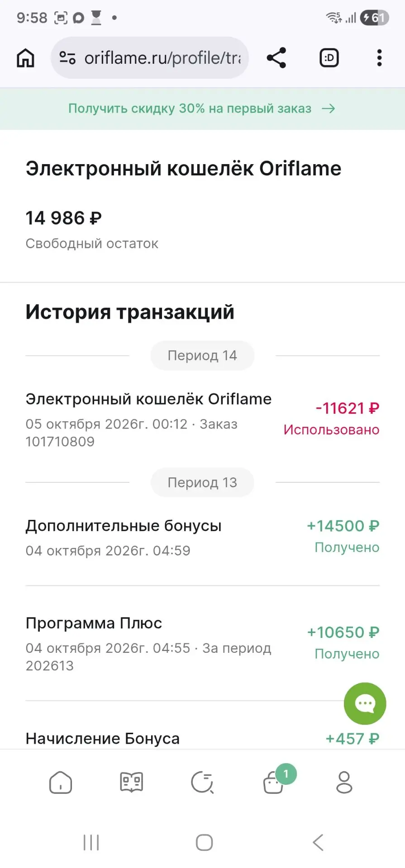This screenshot has width=405, height=868.
Task: Select the Период 13 label
Action: coord(202,482)
